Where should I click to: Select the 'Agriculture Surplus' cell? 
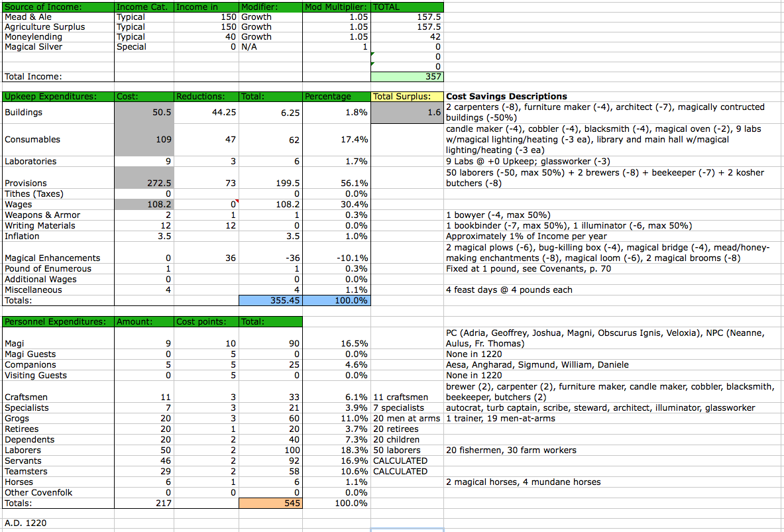pos(58,27)
